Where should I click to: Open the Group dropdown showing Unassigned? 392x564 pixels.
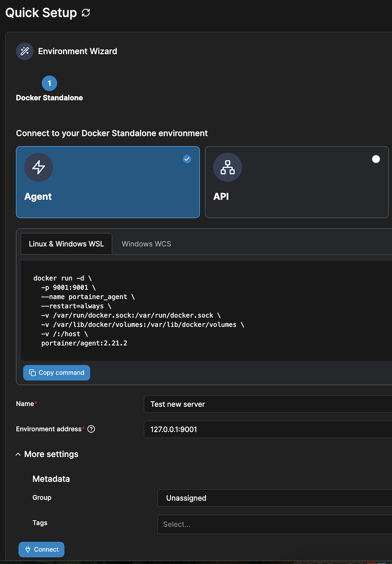(x=273, y=498)
